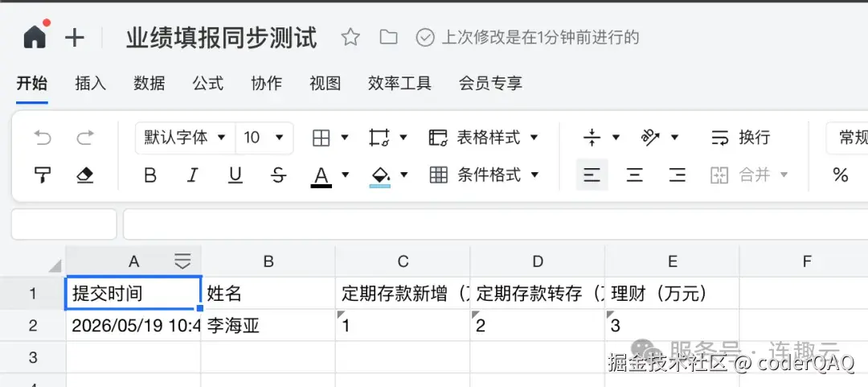Screen dimensions: 868x387
Task: Expand the borders dropdown arrow
Action: pyautogui.click(x=344, y=138)
